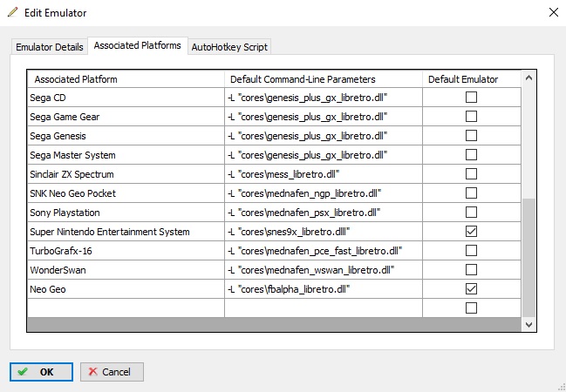Click the Default Emulator column header
Screen dimensions: 566x392
click(x=472, y=79)
